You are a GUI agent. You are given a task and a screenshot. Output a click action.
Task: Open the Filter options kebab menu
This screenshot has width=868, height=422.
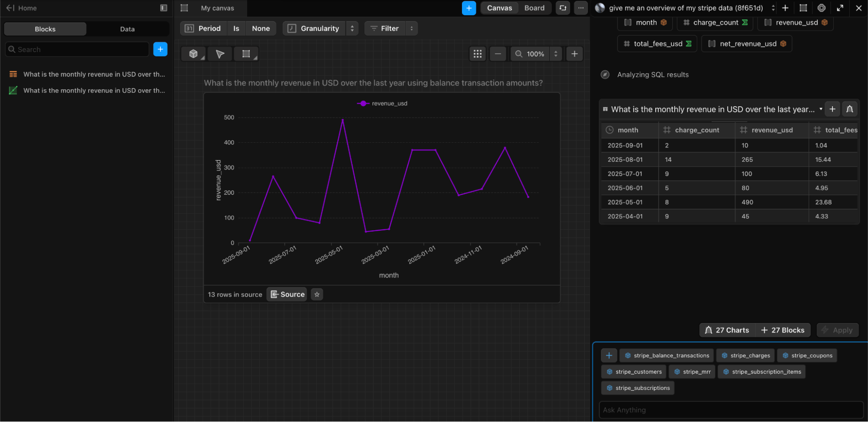tap(412, 29)
